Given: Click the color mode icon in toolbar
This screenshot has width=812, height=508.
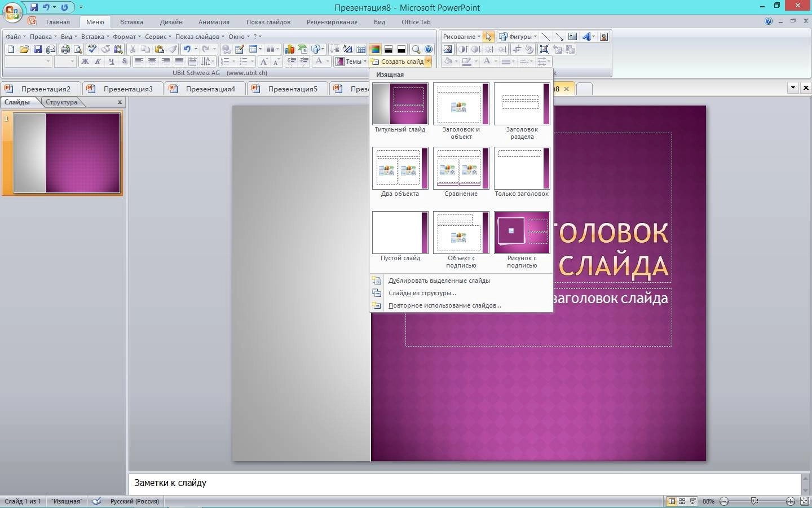Looking at the screenshot, I should click(x=376, y=49).
